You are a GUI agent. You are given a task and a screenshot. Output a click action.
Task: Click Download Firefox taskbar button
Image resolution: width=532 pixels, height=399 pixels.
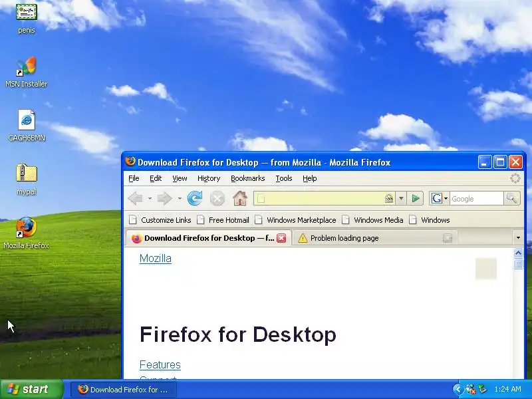[124, 390]
